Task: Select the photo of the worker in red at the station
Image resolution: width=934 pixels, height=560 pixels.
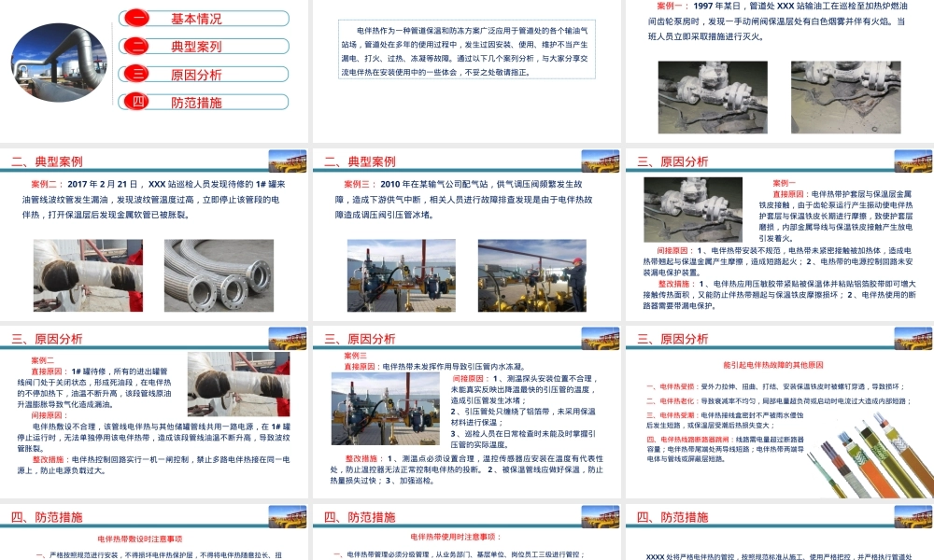Action: 532,275
